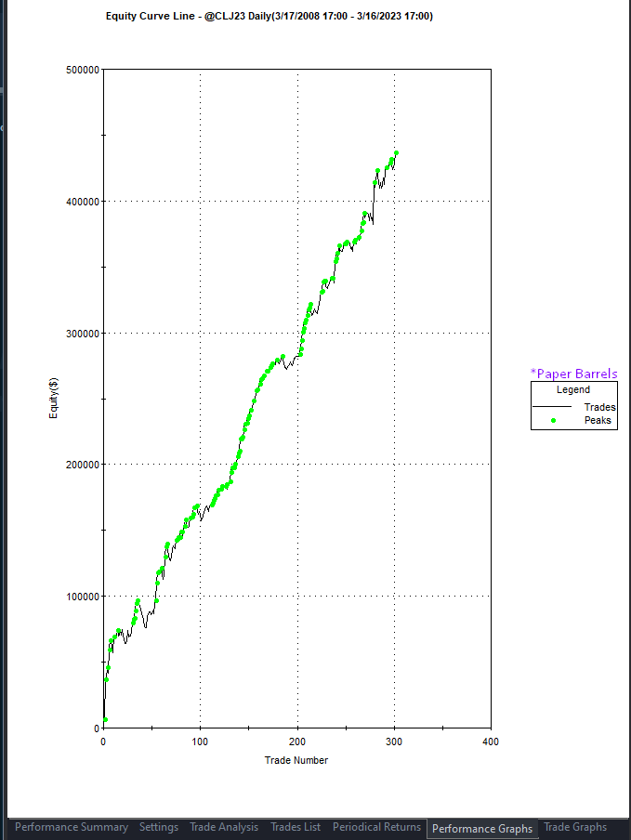The width and height of the screenshot is (631, 840).
Task: Click the Paper Barrels label
Action: 573,374
